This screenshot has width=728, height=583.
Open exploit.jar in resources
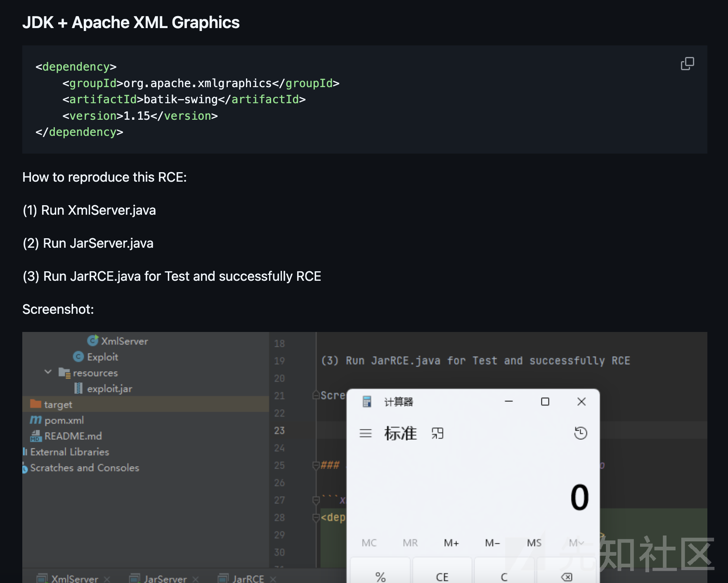coord(103,389)
